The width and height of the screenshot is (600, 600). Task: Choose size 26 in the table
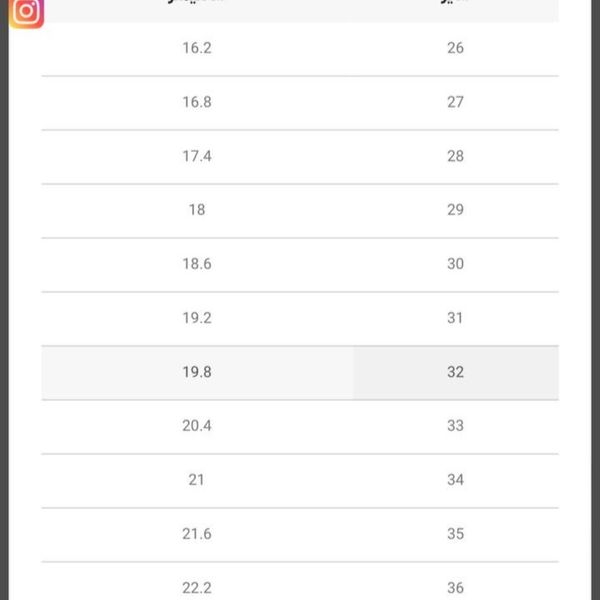coord(455,48)
